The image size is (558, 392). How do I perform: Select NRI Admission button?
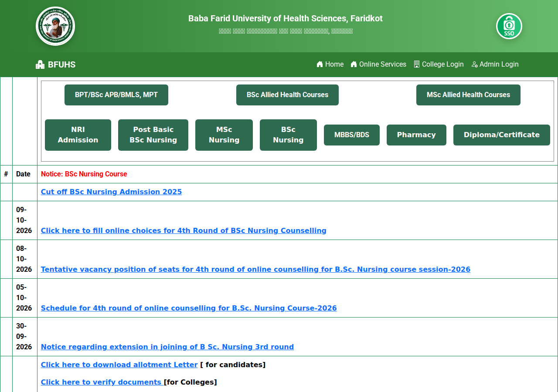click(x=78, y=135)
